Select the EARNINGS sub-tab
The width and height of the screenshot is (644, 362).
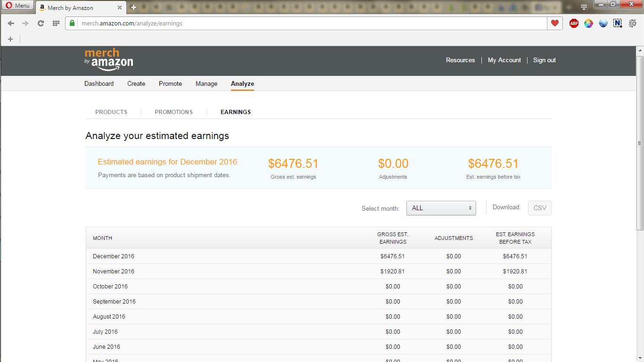[x=236, y=112]
